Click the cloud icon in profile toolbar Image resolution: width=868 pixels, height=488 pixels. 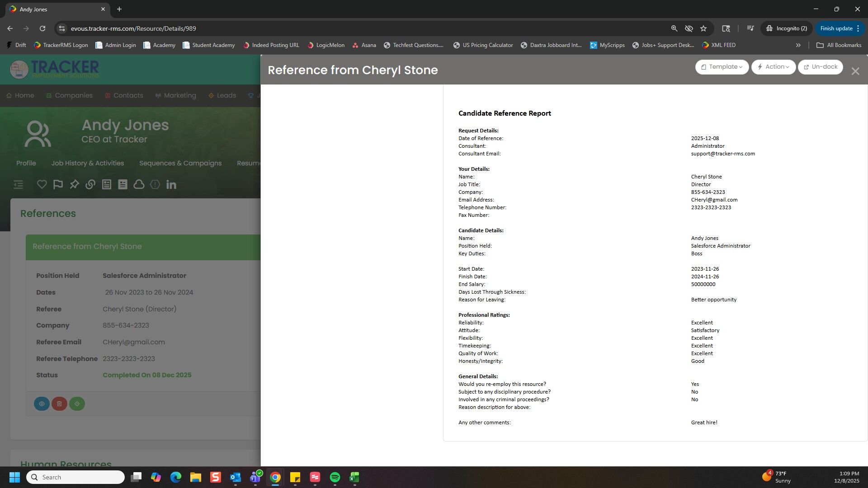click(139, 184)
